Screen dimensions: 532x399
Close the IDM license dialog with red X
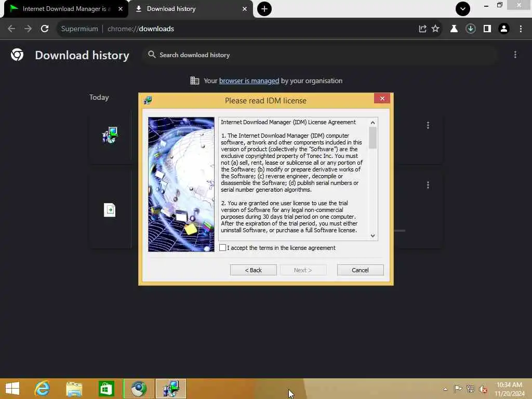382,98
